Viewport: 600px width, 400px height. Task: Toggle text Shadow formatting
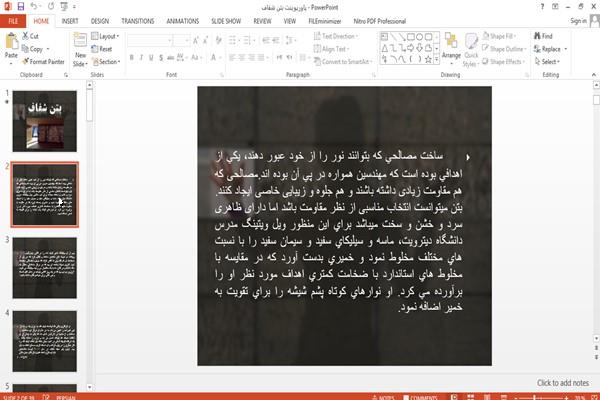click(161, 57)
